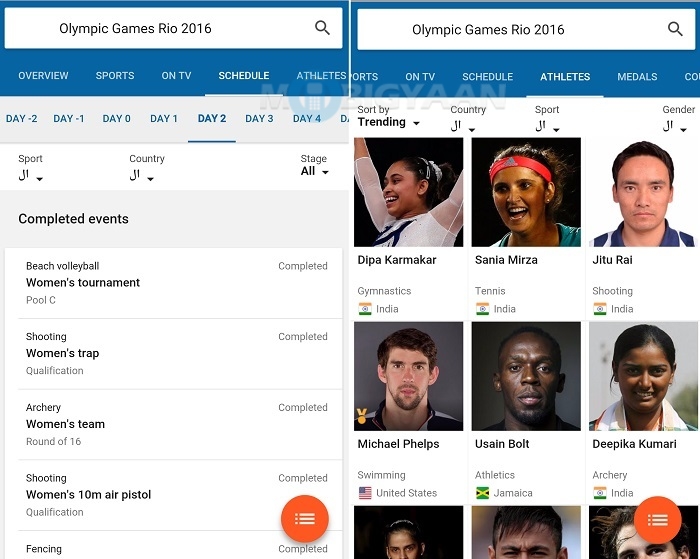The height and width of the screenshot is (559, 700).
Task: Select DAY 2 in day selector
Action: pos(212,119)
